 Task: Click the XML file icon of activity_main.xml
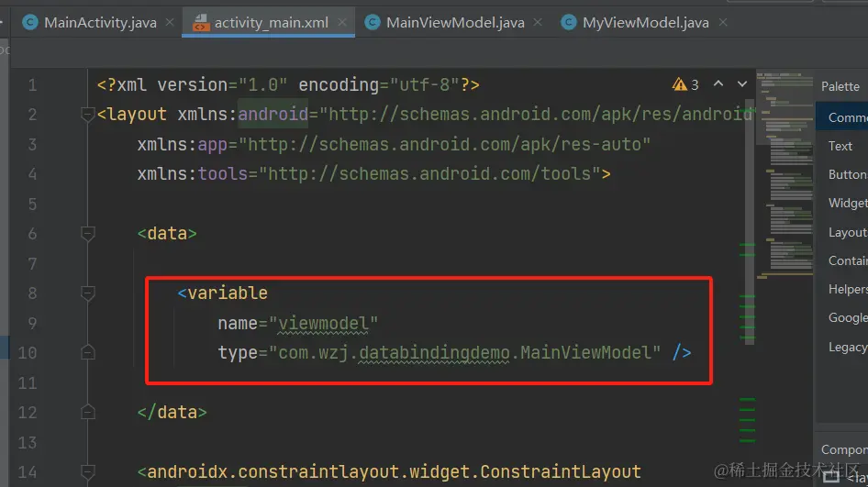(200, 22)
